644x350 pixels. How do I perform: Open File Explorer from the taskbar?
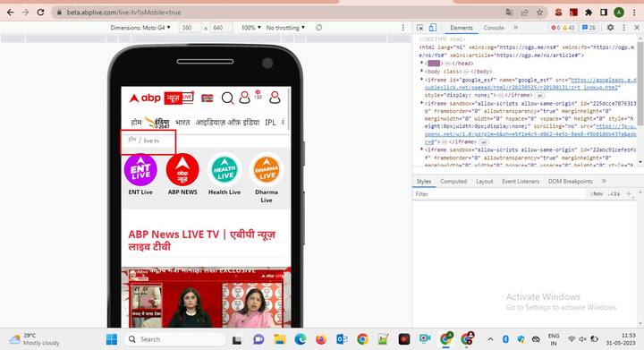[280, 339]
